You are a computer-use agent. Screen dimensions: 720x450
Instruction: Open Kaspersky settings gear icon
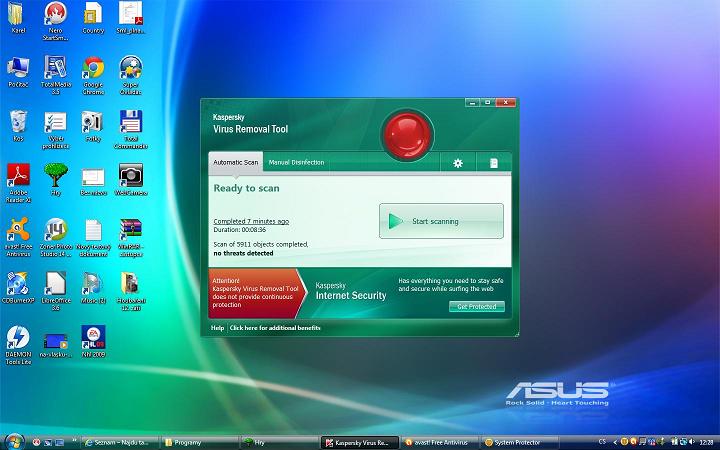tap(458, 163)
